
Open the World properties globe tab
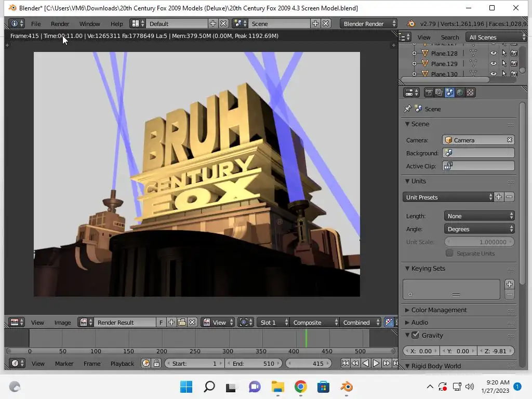(x=460, y=92)
